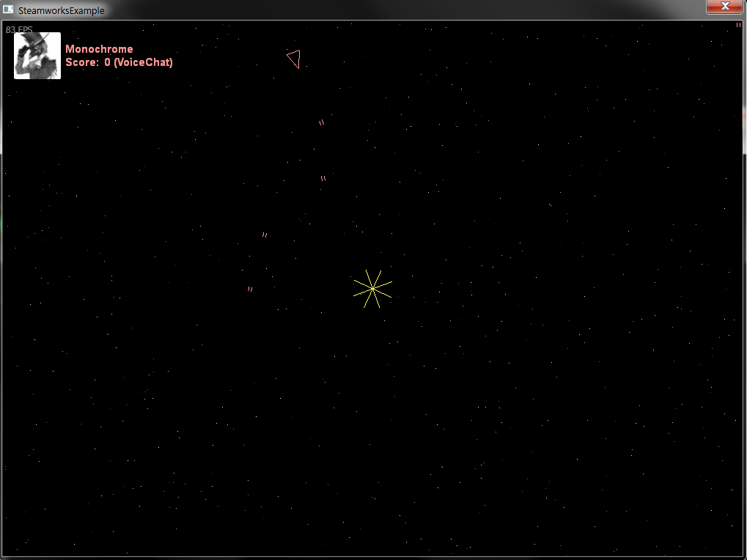This screenshot has width=747, height=560.
Task: Click the red triangle spaceship
Action: (294, 59)
